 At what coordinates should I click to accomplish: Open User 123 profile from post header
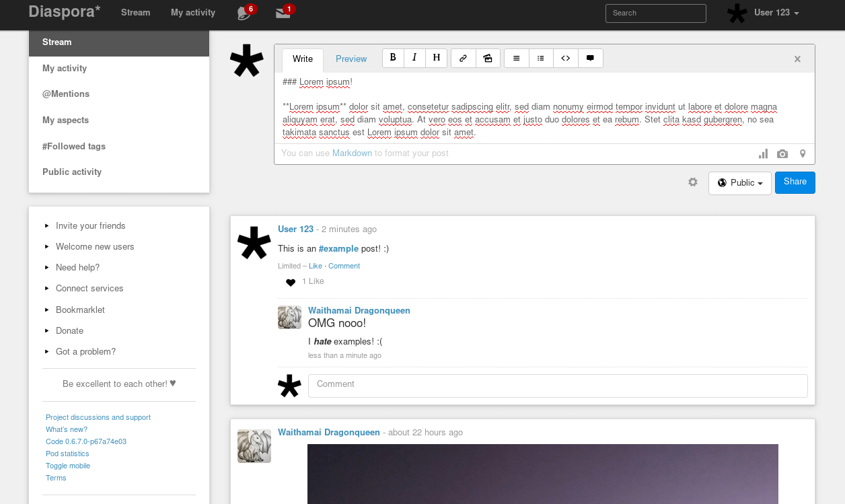(x=295, y=229)
